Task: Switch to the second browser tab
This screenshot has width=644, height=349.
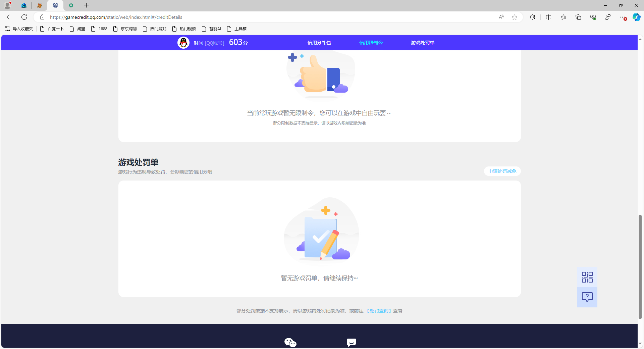Action: pos(40,5)
